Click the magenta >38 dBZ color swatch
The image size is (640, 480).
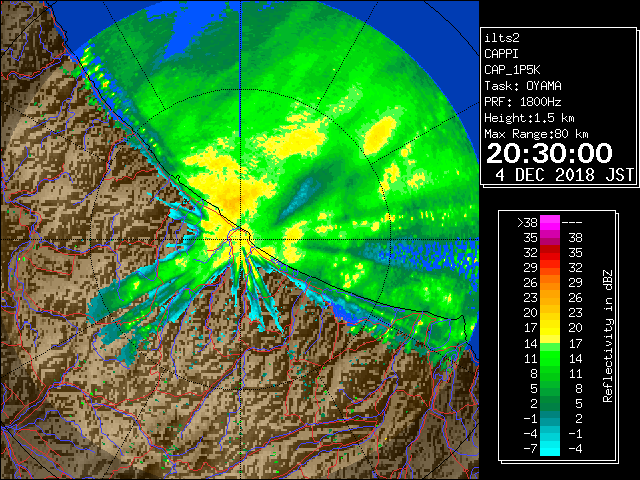tap(550, 222)
